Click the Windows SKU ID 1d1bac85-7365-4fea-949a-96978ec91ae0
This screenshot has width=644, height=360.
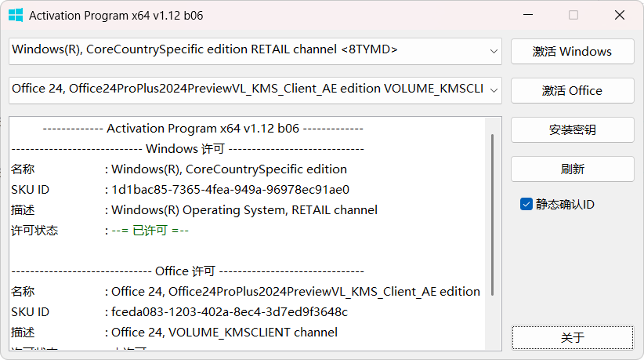tap(230, 190)
